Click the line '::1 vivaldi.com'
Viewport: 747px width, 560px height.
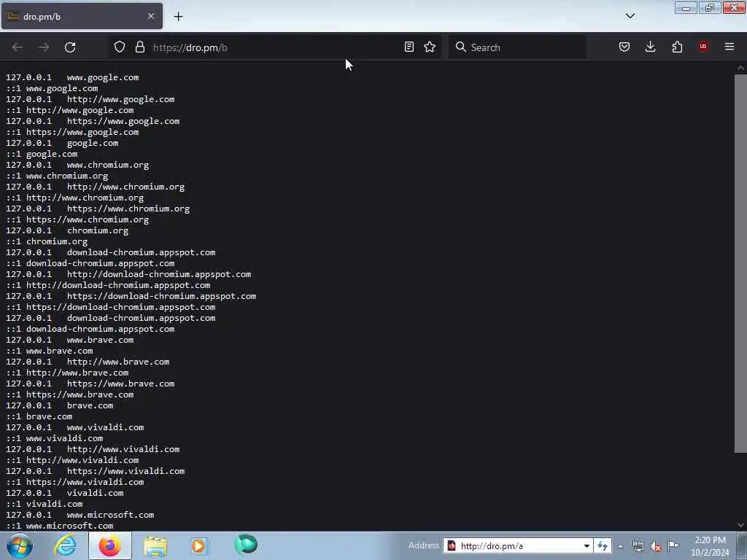tap(44, 504)
